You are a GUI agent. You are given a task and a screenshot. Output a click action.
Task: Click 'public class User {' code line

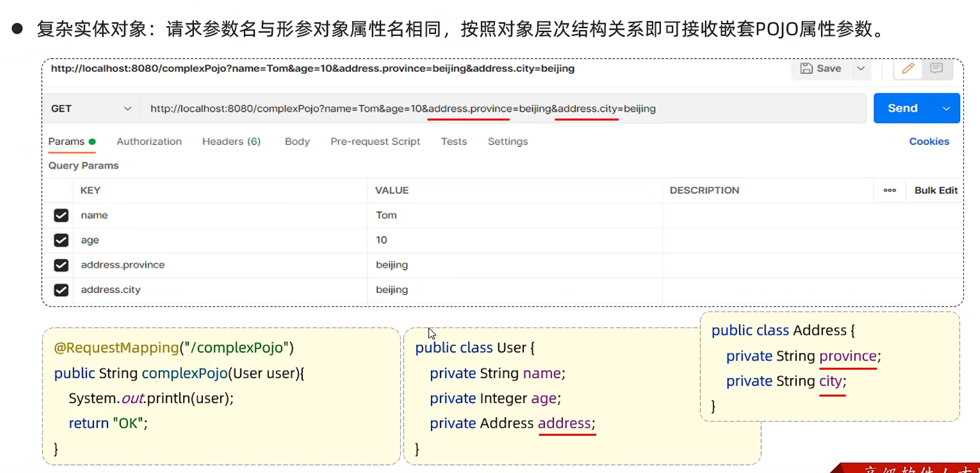tap(475, 348)
